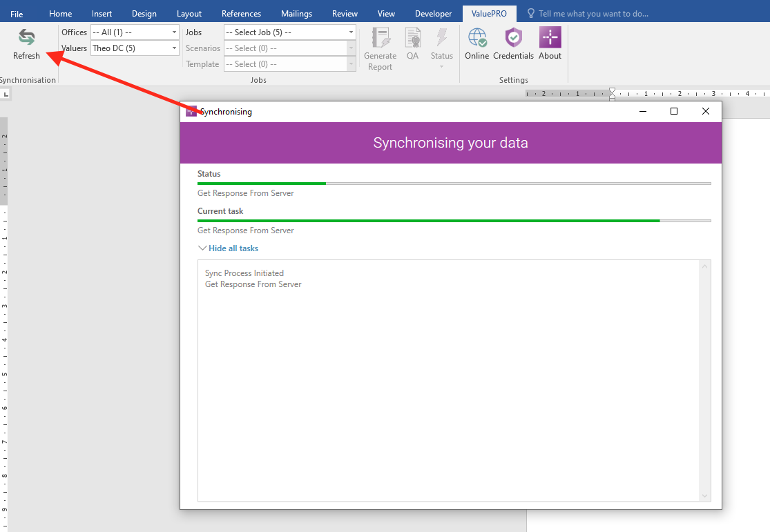
Task: Switch to the Design tab
Action: click(144, 14)
